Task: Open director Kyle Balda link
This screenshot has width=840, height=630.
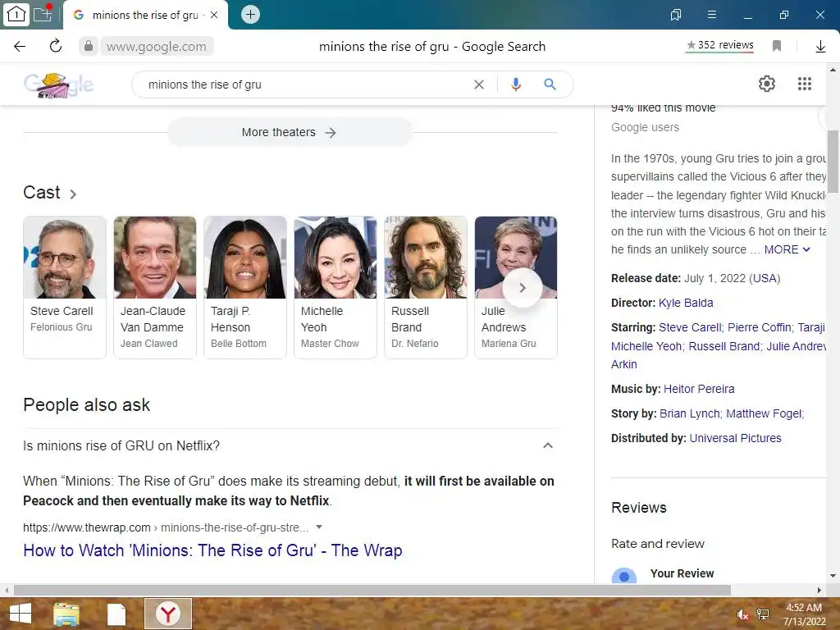Action: (x=686, y=304)
